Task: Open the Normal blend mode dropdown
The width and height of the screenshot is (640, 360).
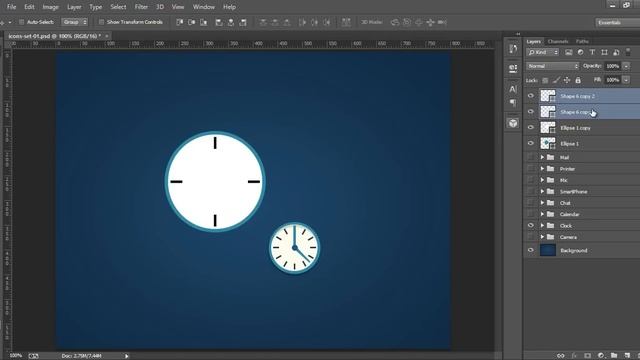Action: (553, 66)
